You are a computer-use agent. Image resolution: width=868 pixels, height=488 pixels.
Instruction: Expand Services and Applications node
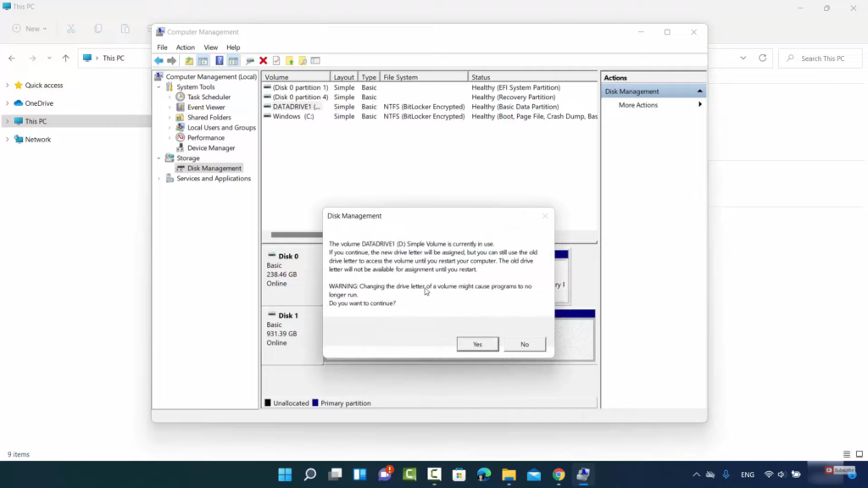click(159, 179)
